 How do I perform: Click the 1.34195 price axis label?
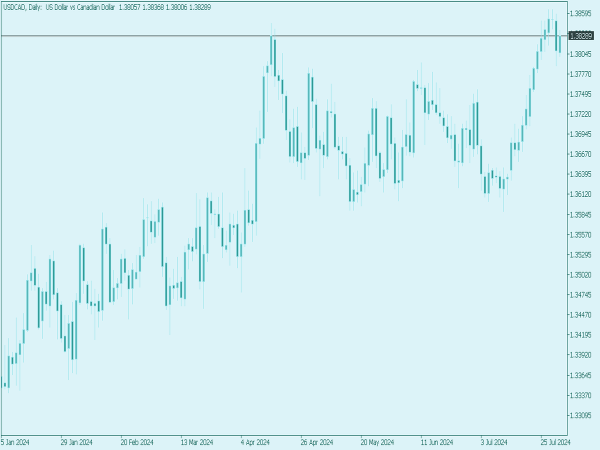580,335
